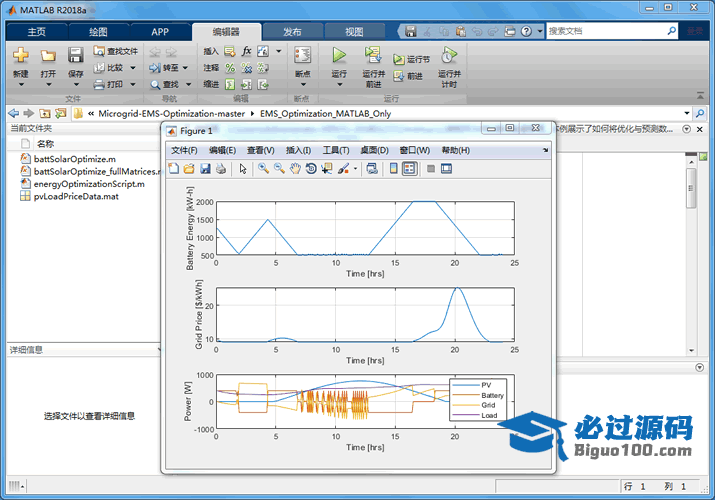715x500 pixels.
Task: Open a file using 打开 folder icon
Action: [x=48, y=55]
